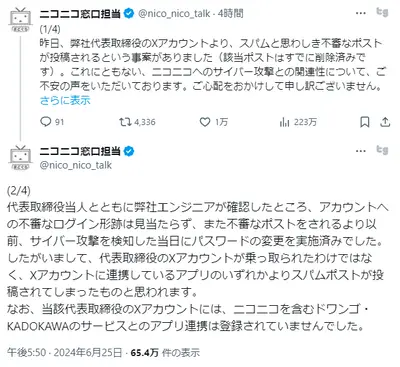Click the second tweet's Niconico TV avatar
This screenshot has width=400, height=367.
[21, 158]
